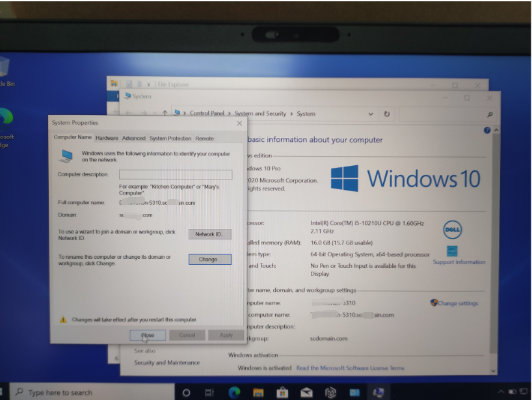
Task: Launch Microsoft Edge from the taskbar
Action: click(x=234, y=392)
